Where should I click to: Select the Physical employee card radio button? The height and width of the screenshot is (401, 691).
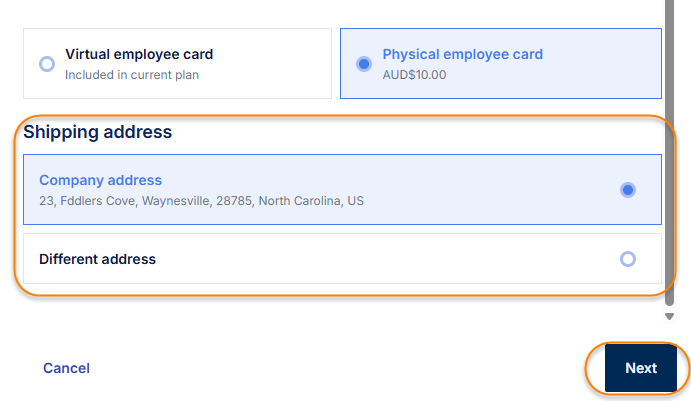pos(364,64)
